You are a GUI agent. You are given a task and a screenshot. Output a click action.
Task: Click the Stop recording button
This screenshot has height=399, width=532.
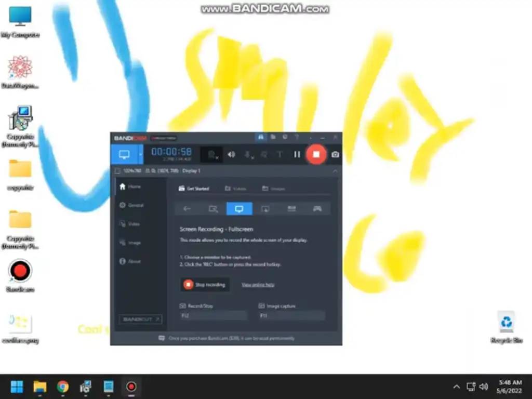(205, 284)
